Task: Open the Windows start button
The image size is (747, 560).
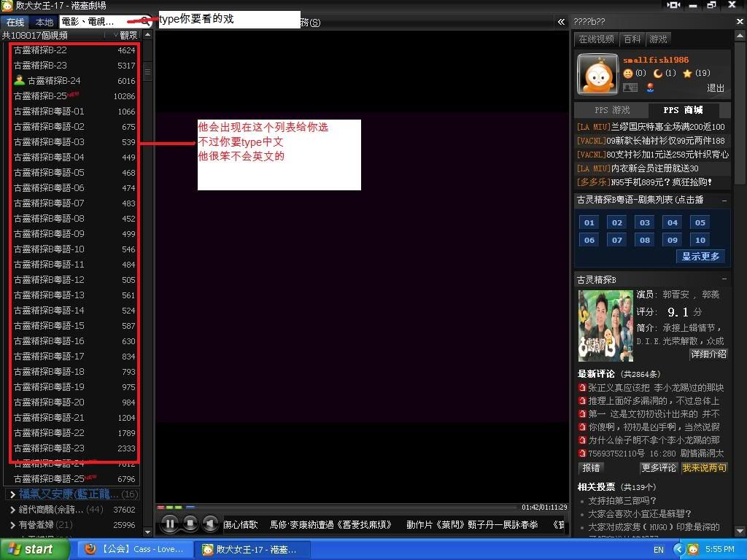Action: pos(35,550)
